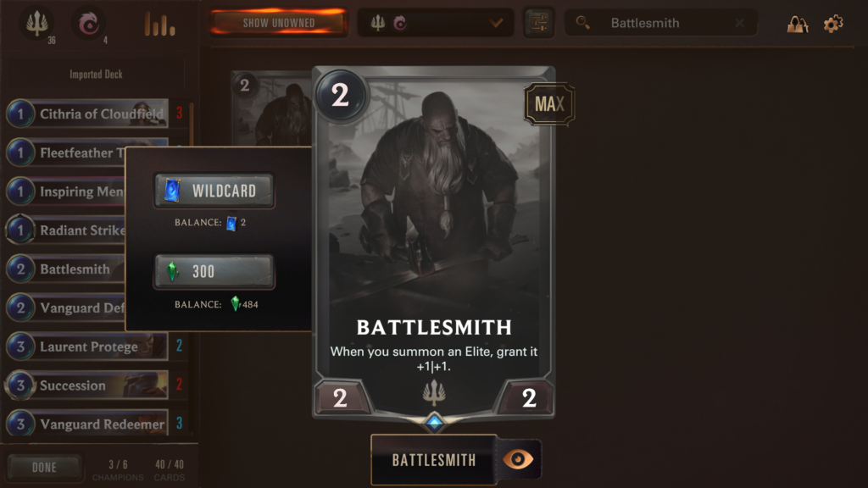Craft Battlesmith for 300 shards

[x=214, y=272]
